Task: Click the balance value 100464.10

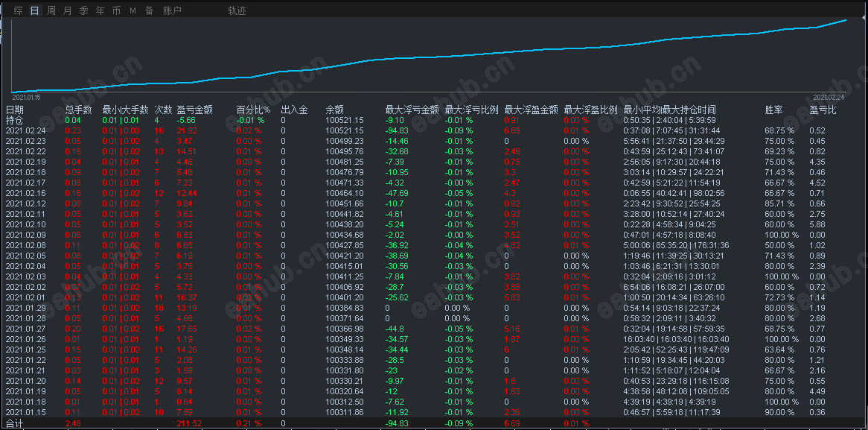Action: (x=345, y=193)
